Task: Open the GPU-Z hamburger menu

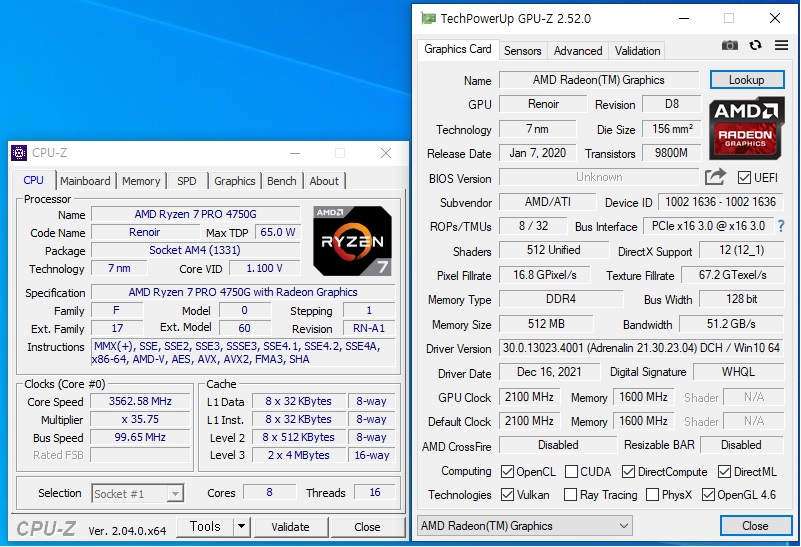Action: [x=781, y=45]
